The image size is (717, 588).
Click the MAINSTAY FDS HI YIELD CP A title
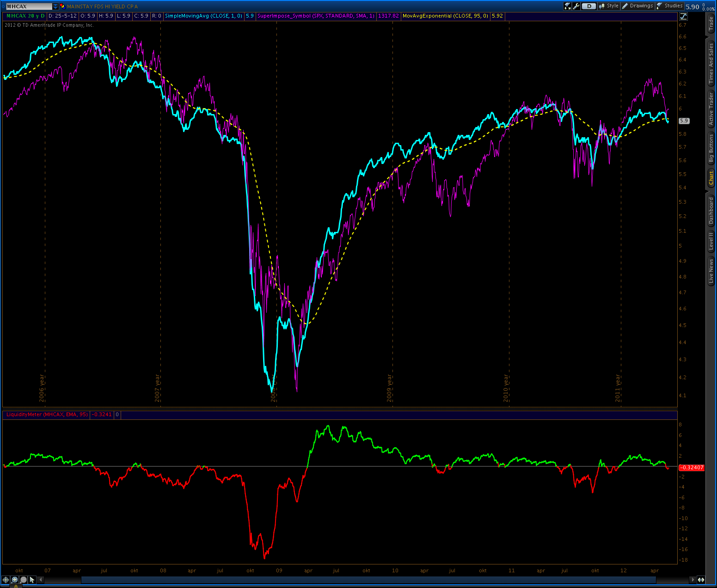point(102,6)
